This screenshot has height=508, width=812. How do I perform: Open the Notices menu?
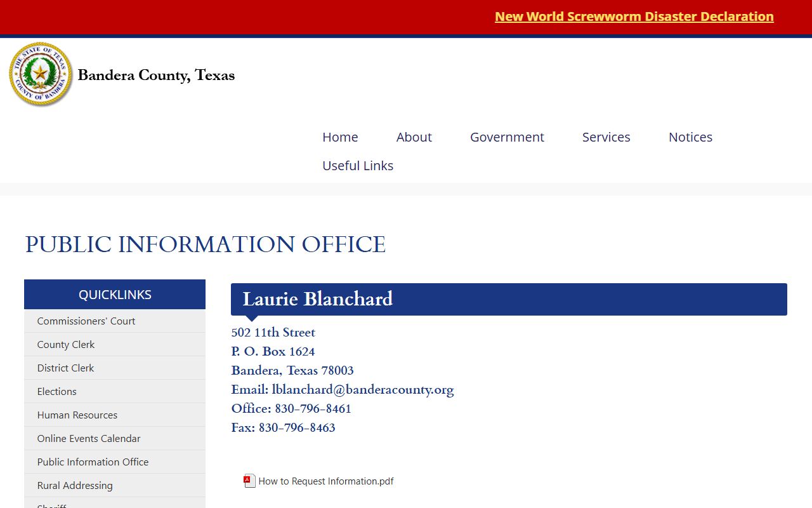pos(690,137)
